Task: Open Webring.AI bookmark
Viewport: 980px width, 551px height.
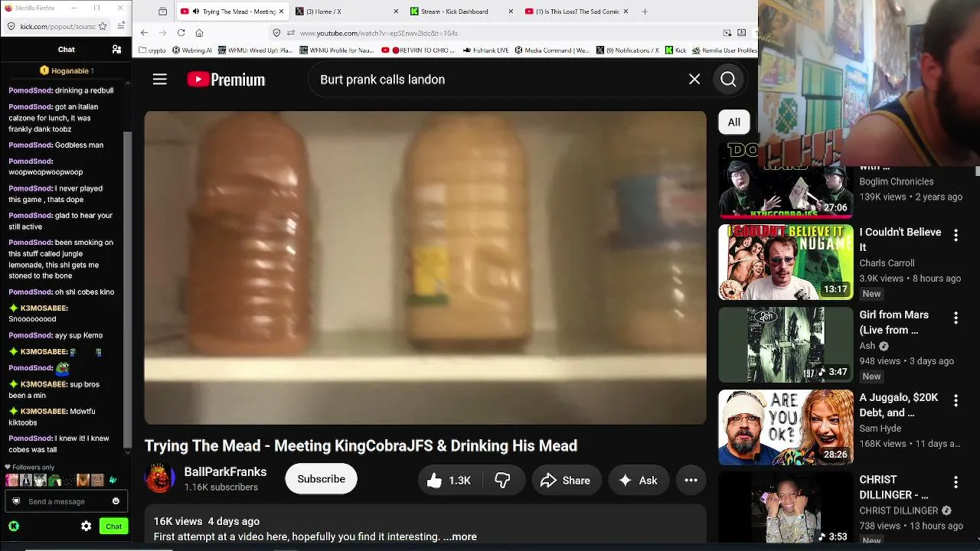Action: point(192,51)
